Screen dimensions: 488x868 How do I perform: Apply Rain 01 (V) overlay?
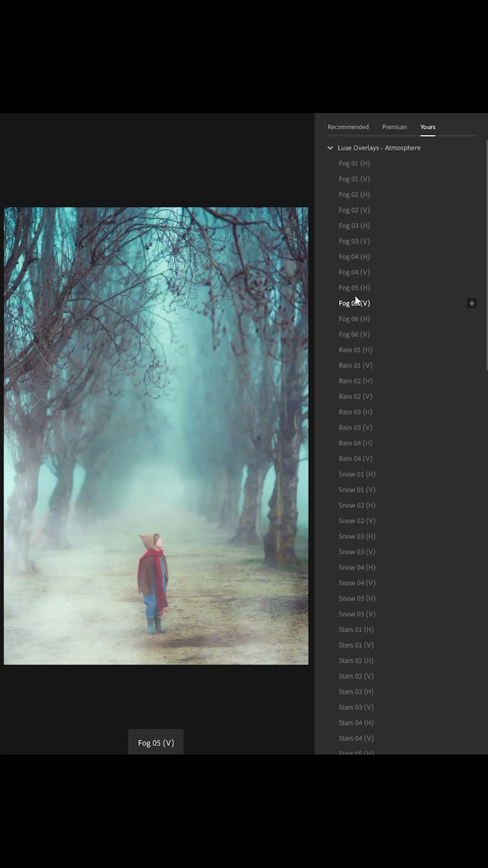(x=356, y=365)
